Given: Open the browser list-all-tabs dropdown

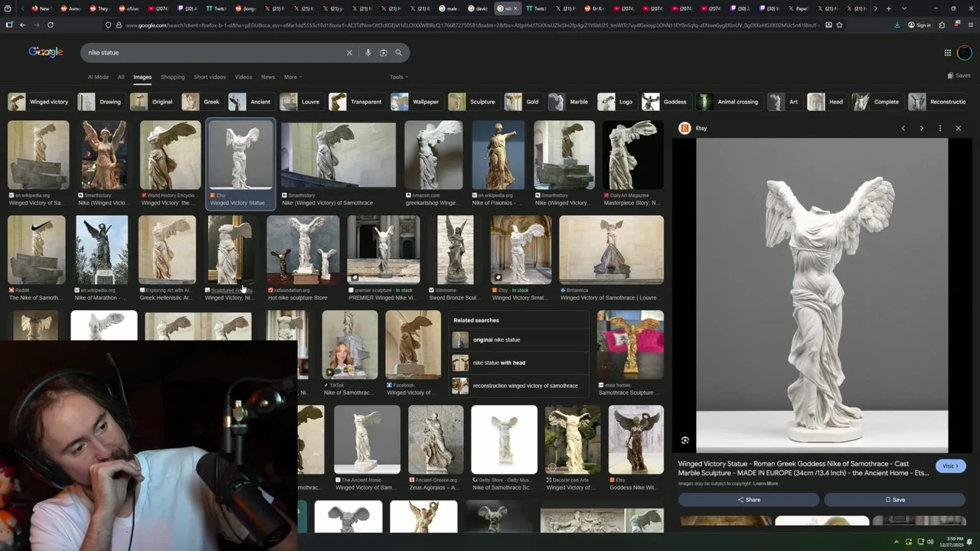Looking at the screenshot, I should pos(904,8).
